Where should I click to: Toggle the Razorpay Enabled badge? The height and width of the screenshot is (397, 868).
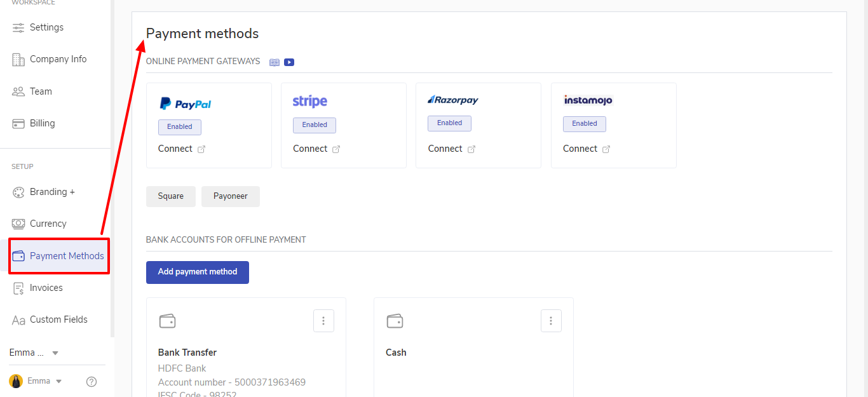pos(449,123)
